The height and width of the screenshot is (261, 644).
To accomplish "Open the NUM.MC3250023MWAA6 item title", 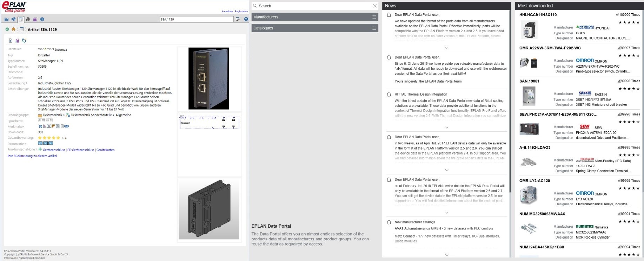I will click(x=542, y=214).
